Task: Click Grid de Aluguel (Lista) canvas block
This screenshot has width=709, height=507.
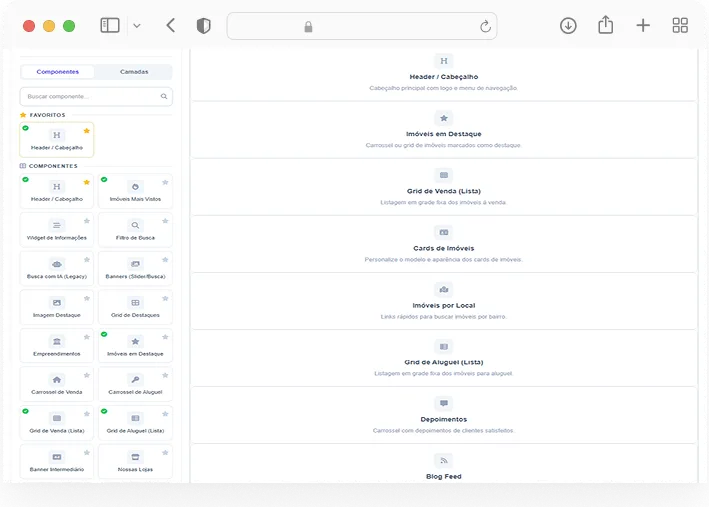Action: click(x=444, y=358)
